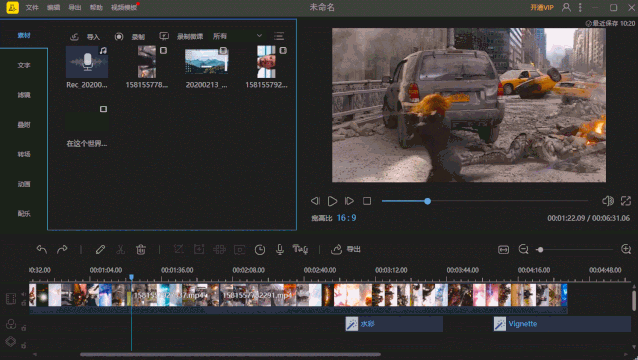Click the BeeCut yellow app logo
The image size is (638, 360).
[x=12, y=7]
